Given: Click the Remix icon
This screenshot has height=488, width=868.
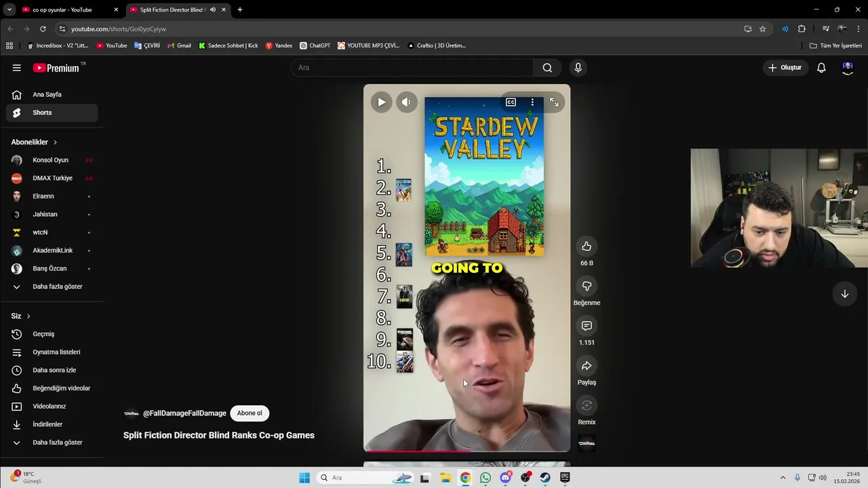Looking at the screenshot, I should coord(587,405).
